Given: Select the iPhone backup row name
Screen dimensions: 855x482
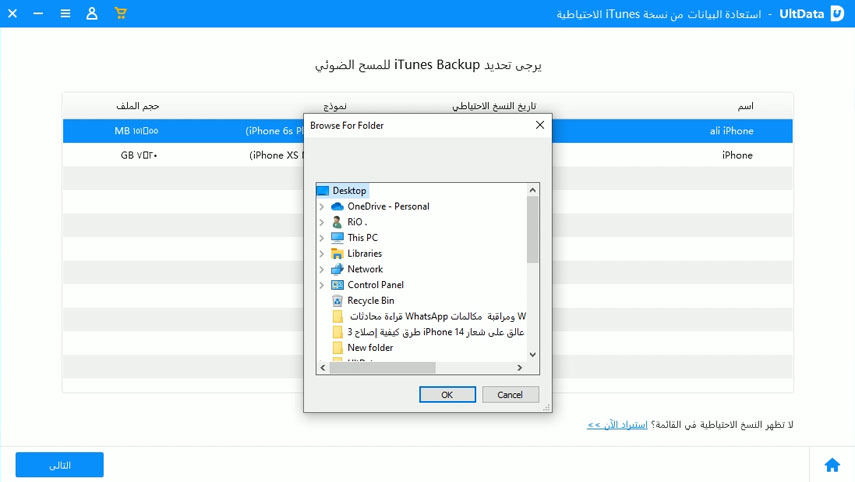Looking at the screenshot, I should (737, 155).
